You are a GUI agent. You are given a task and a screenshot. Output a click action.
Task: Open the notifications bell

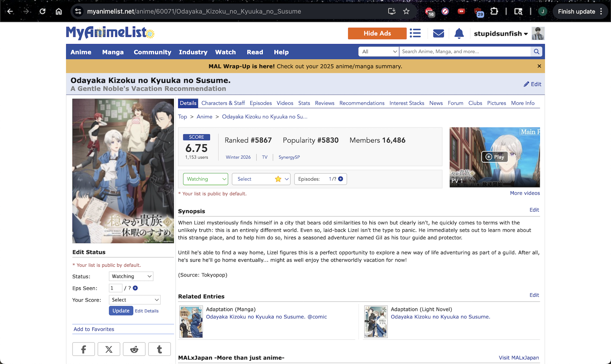(x=459, y=33)
